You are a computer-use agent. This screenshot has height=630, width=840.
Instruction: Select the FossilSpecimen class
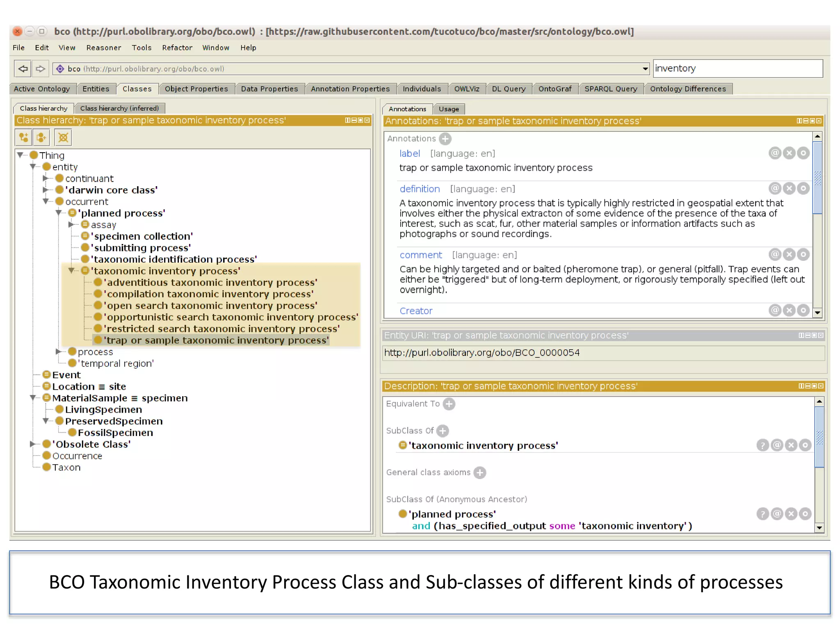116,433
